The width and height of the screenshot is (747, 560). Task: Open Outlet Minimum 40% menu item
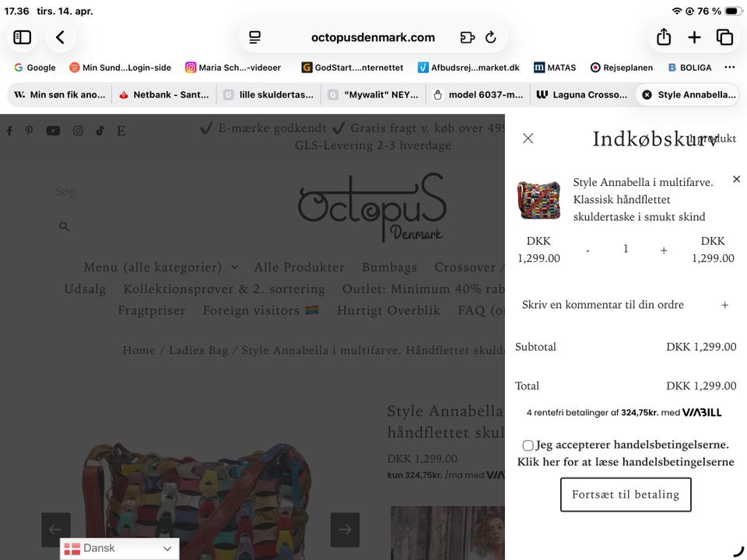423,289
